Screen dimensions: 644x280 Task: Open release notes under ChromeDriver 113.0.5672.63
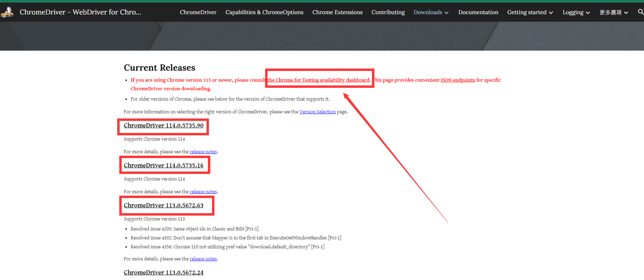pos(203,259)
